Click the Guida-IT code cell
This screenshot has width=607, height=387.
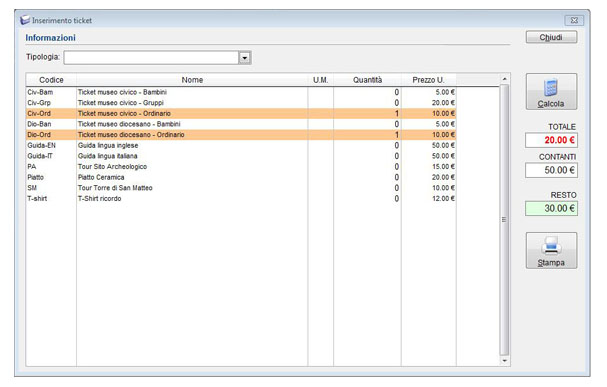coord(51,156)
